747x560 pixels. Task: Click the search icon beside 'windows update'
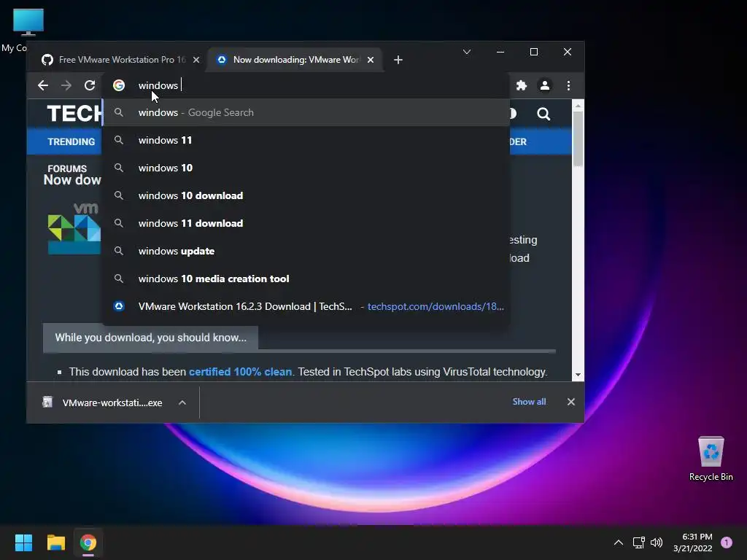(119, 251)
